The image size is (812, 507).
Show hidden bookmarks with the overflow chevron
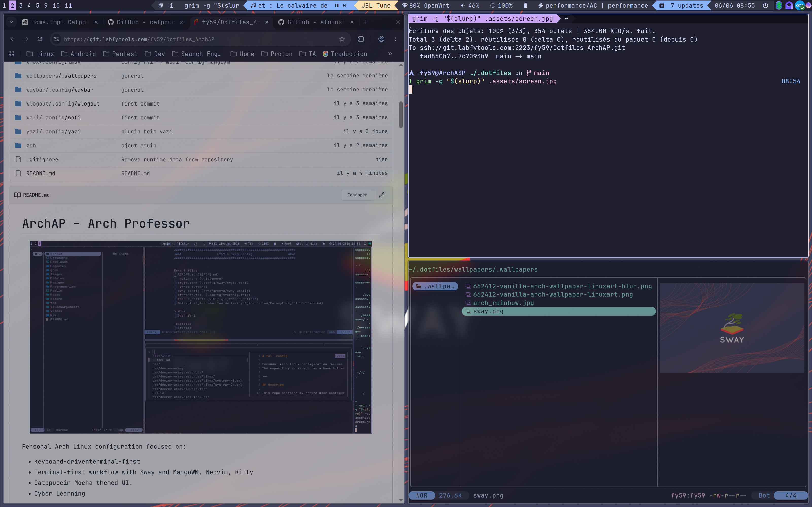click(x=390, y=54)
